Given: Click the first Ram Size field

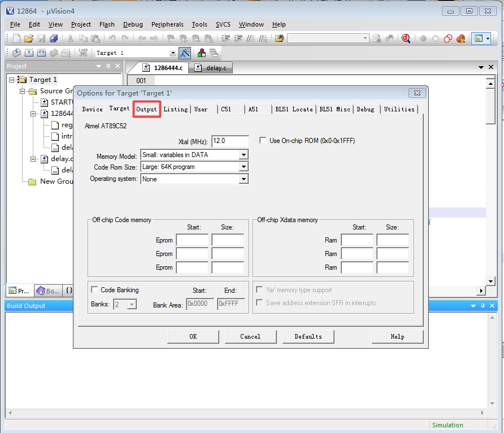Looking at the screenshot, I should pos(393,240).
